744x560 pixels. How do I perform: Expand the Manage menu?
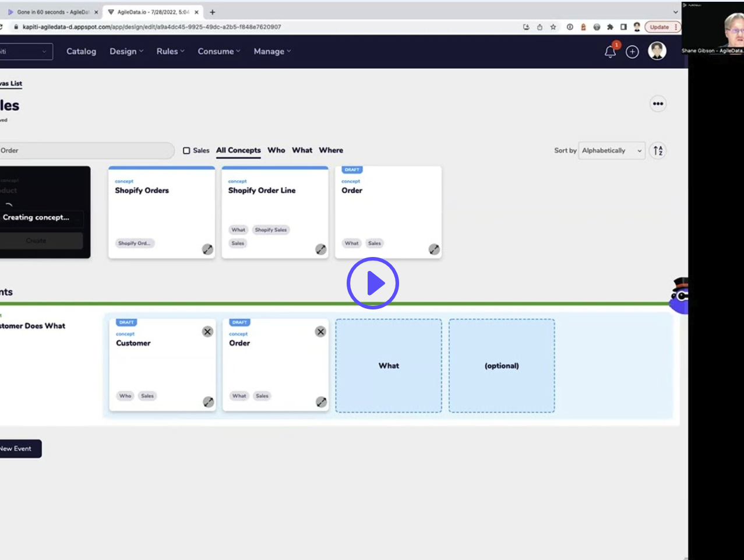(x=269, y=51)
